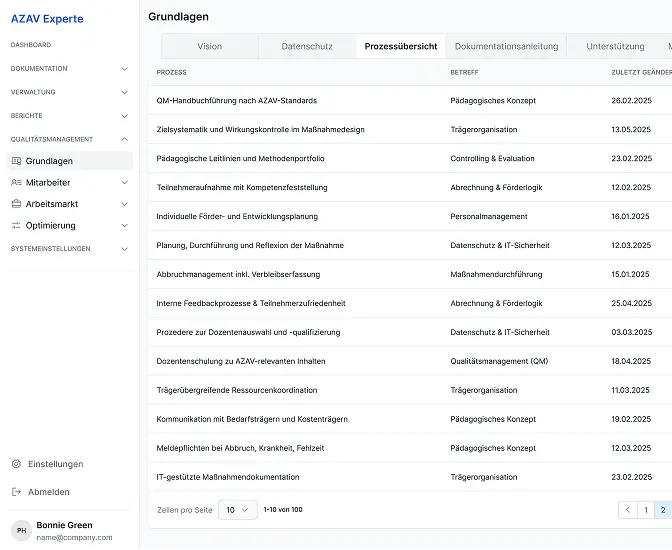The height and width of the screenshot is (550, 672).
Task: Click the Mitarbeiter people icon
Action: (x=16, y=183)
